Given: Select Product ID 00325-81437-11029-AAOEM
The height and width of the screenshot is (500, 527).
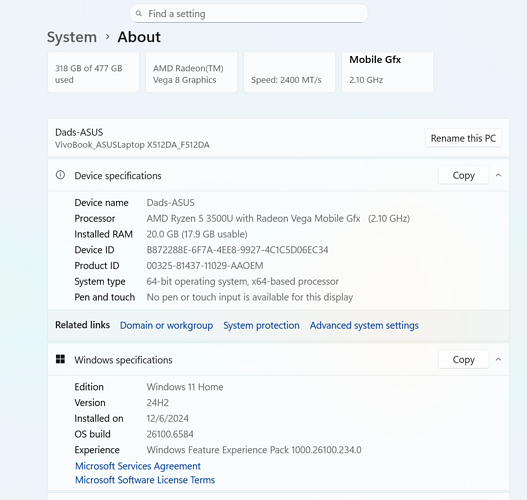Looking at the screenshot, I should click(x=205, y=265).
